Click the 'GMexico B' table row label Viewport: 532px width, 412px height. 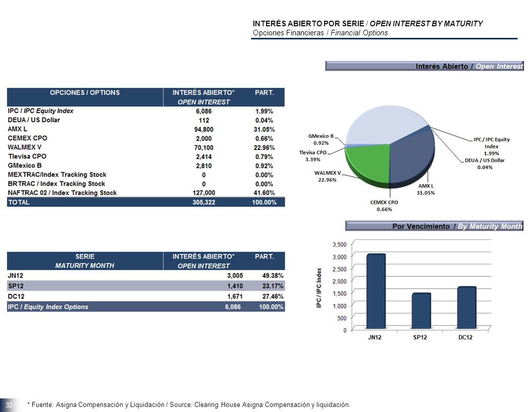25,166
